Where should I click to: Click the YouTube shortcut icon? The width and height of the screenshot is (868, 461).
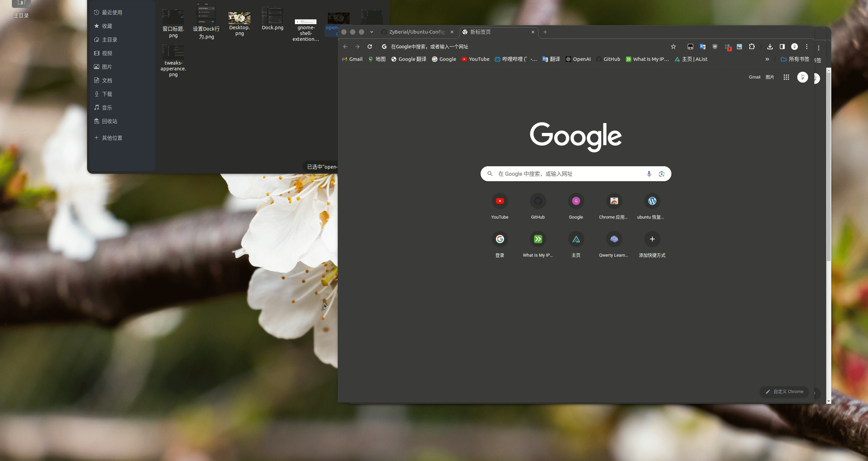click(x=499, y=200)
